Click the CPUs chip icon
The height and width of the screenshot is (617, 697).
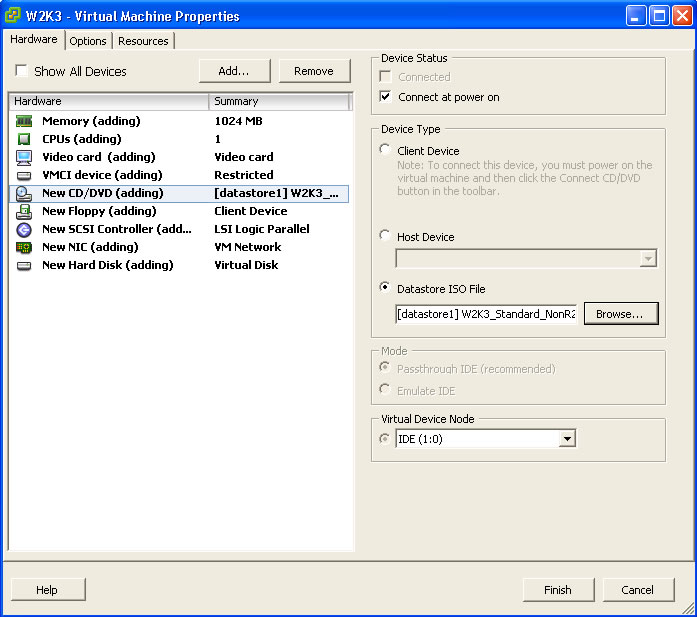click(24, 139)
